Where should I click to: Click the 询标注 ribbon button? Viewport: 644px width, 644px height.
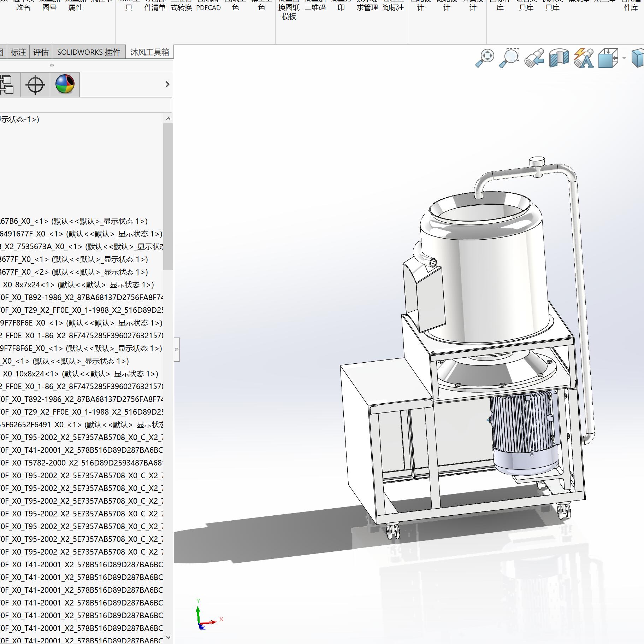pyautogui.click(x=394, y=5)
